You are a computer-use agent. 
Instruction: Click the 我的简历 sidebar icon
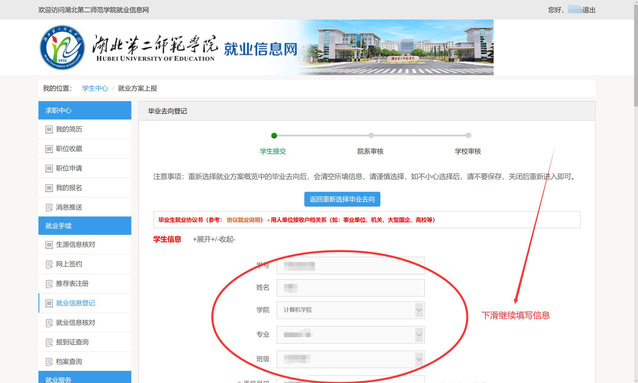(49, 129)
